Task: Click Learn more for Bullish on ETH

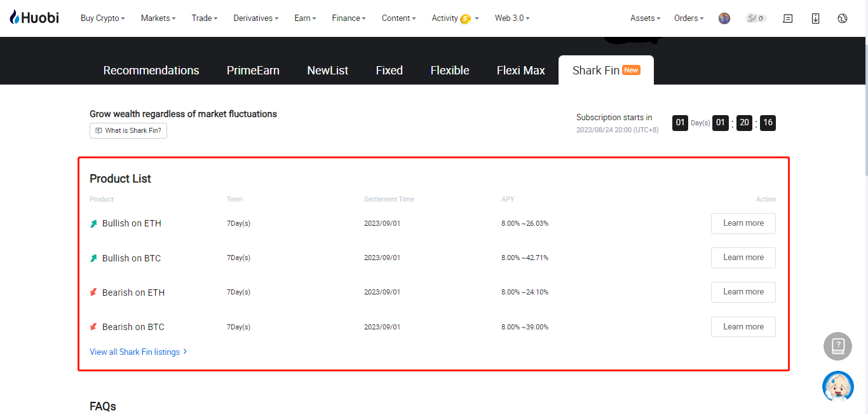Action: (x=743, y=223)
